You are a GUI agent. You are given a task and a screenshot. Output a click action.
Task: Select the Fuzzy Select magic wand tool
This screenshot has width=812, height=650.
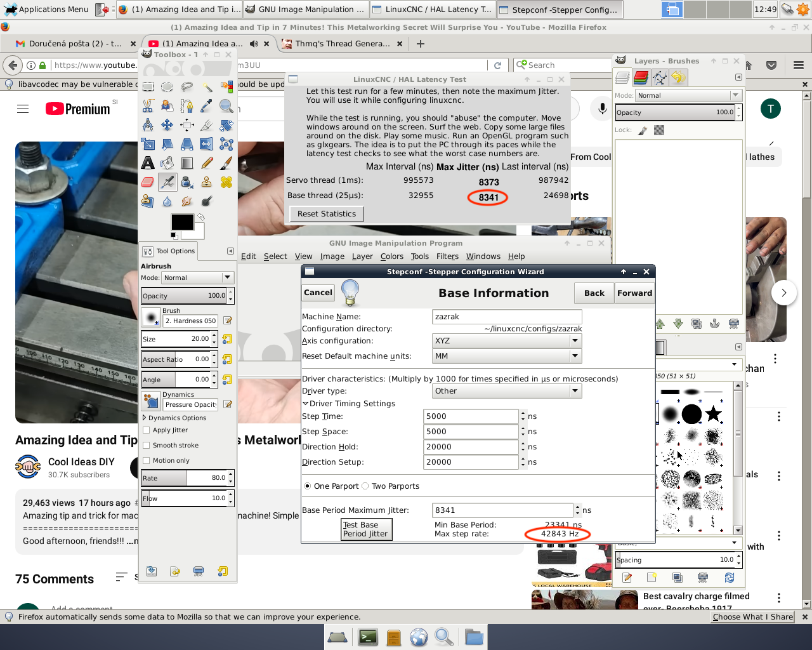click(x=207, y=87)
